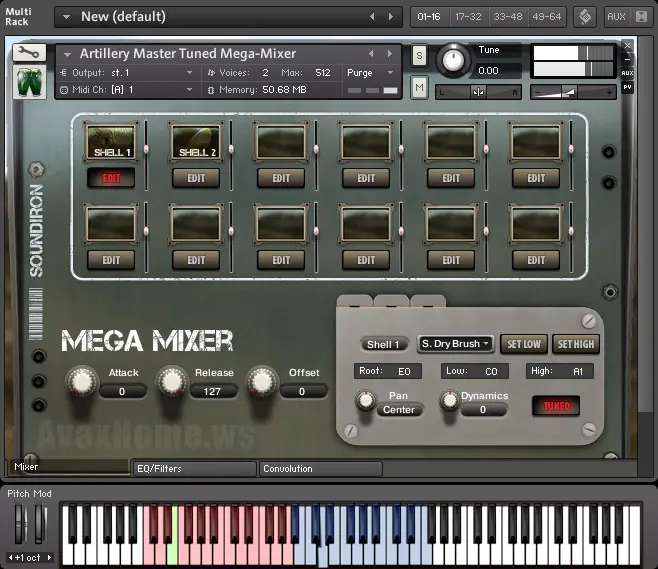
Task: Click the Pan knob in edit panel
Action: [366, 401]
